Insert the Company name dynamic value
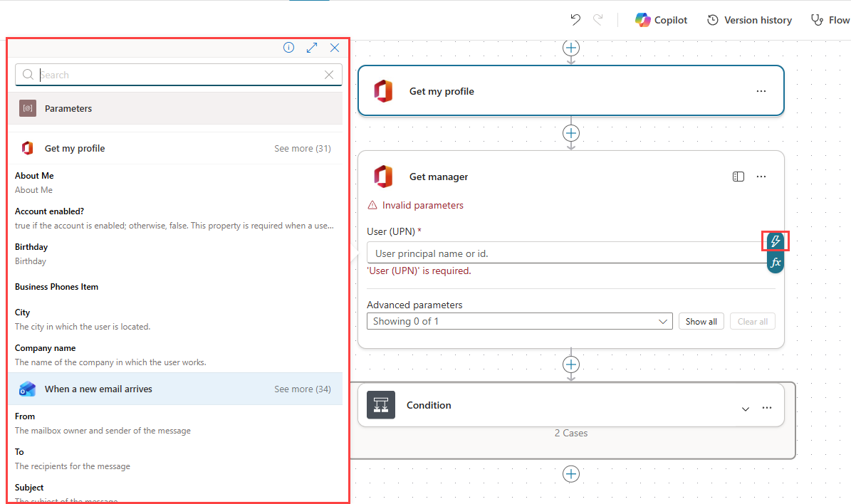This screenshot has width=851, height=504. [x=175, y=355]
